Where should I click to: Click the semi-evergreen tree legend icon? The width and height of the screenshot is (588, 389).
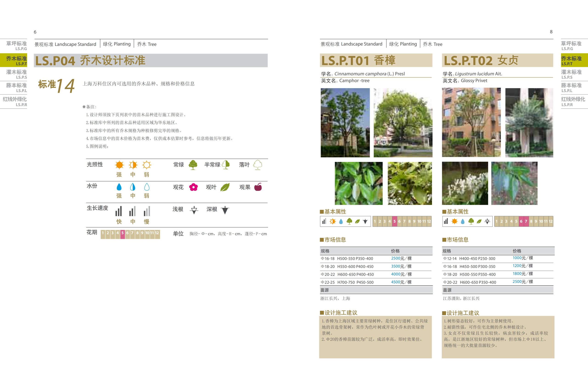[x=226, y=165]
